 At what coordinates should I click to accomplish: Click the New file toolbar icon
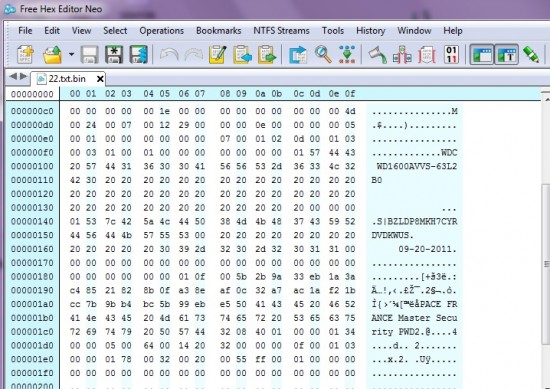pos(25,54)
